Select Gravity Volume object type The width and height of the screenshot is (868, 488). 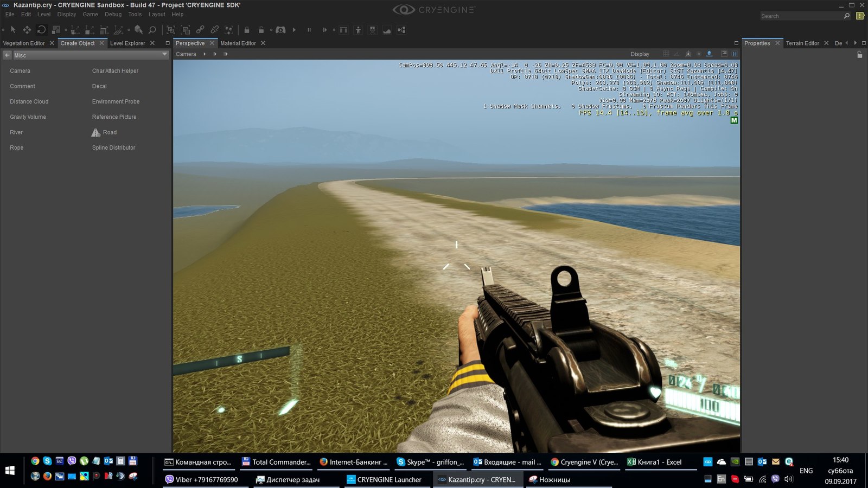pos(28,117)
